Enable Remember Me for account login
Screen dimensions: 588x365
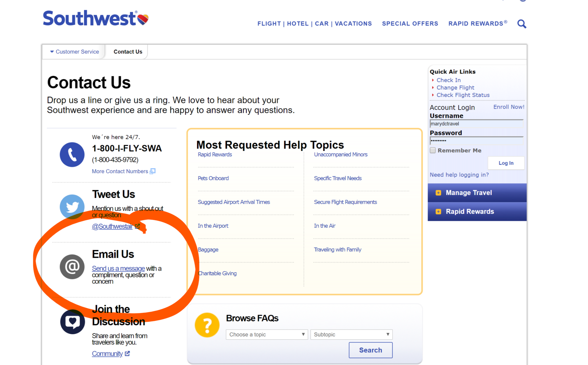pos(433,150)
